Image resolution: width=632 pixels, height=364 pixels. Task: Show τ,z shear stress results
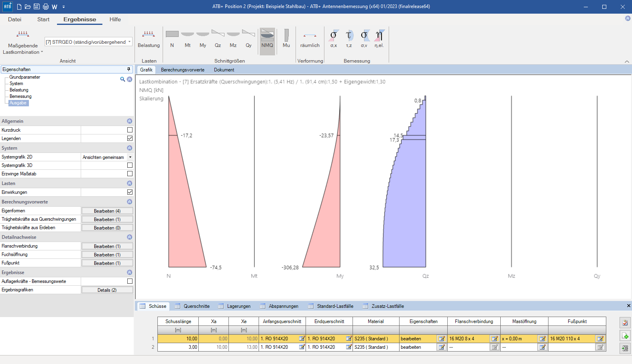tap(349, 39)
